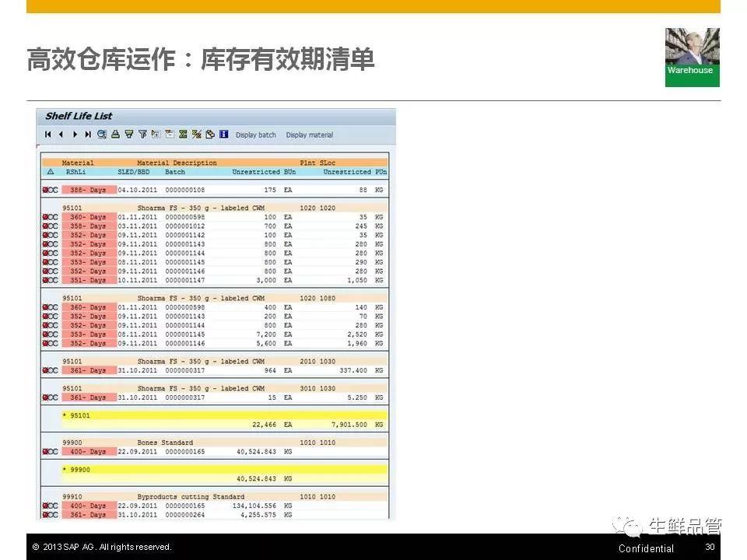Open the set filter funnel icon

point(142,135)
